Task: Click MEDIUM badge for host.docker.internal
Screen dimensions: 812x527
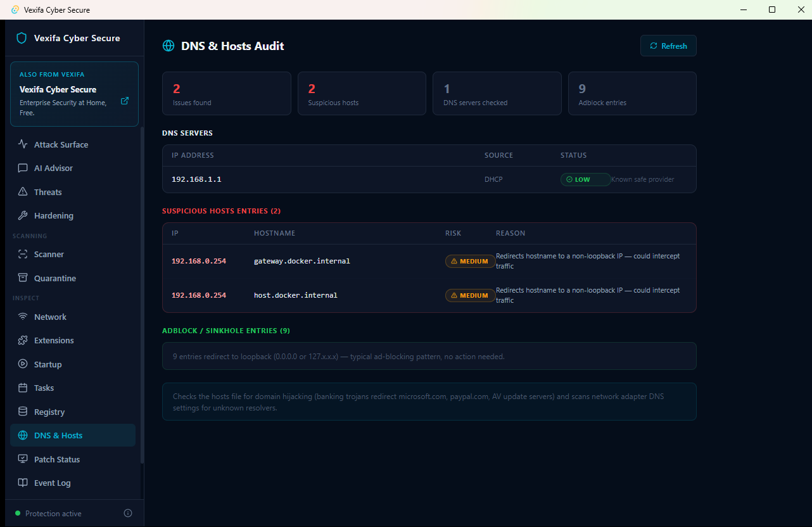Action: [x=470, y=295]
